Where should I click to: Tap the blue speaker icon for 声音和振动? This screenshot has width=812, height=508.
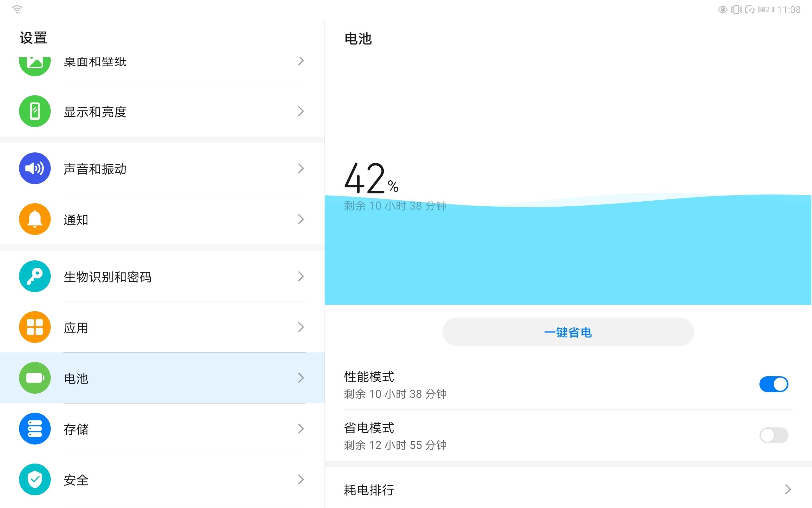click(35, 168)
